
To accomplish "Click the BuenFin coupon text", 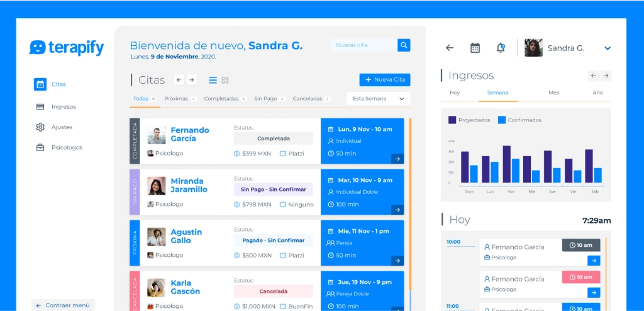I will (x=300, y=306).
